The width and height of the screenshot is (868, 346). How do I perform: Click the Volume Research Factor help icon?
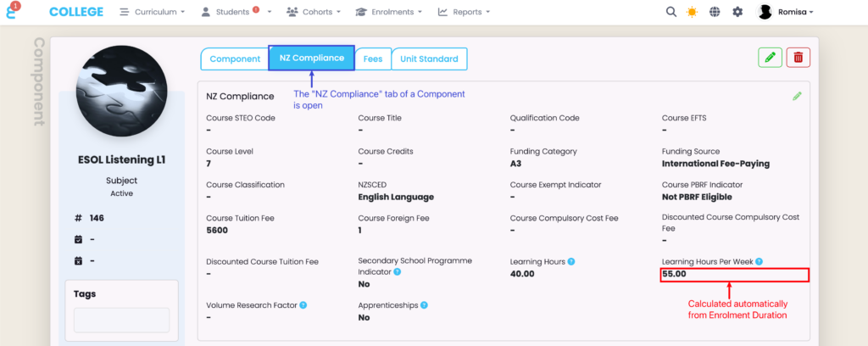pos(303,304)
